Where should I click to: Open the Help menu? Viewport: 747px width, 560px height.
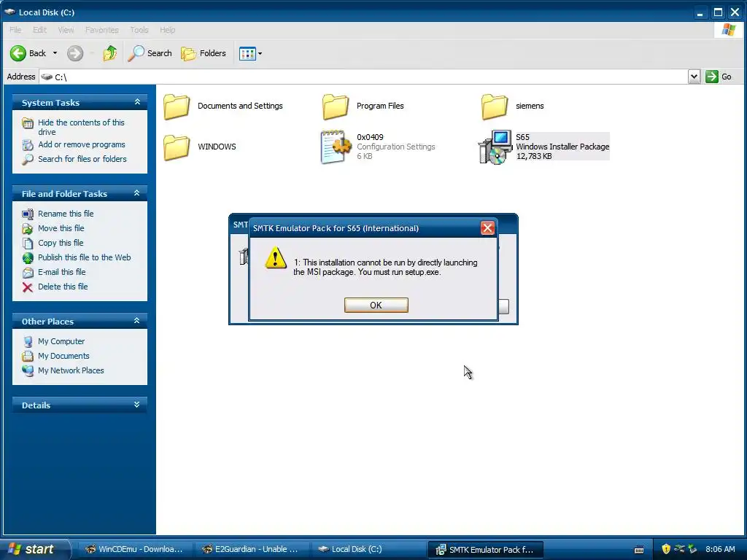(167, 30)
